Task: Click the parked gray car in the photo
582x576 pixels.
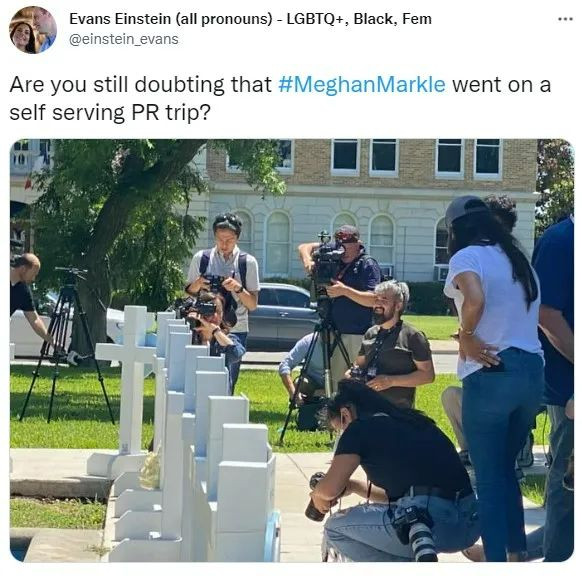Action: (283, 315)
